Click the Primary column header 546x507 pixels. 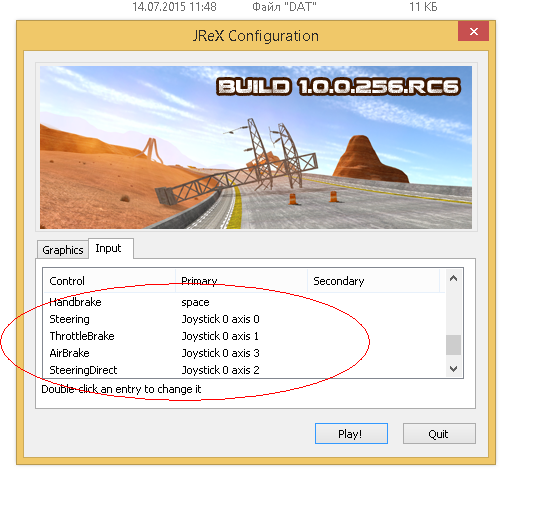241,281
